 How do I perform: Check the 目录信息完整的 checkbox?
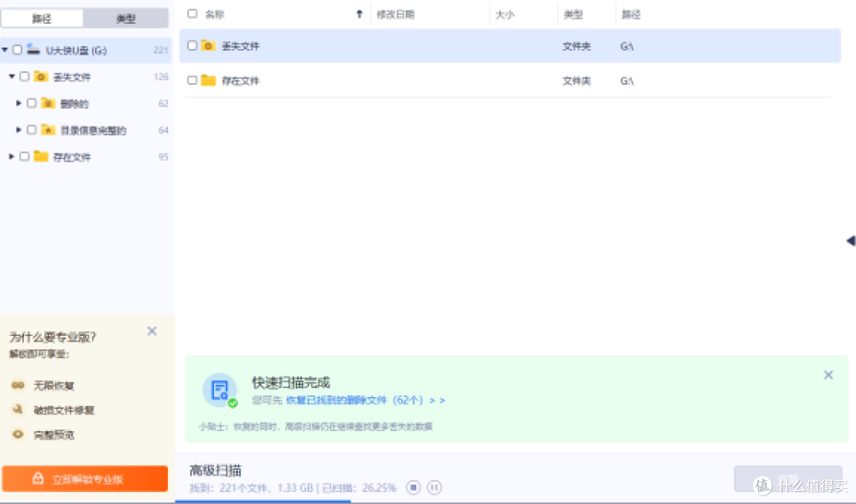[x=32, y=129]
